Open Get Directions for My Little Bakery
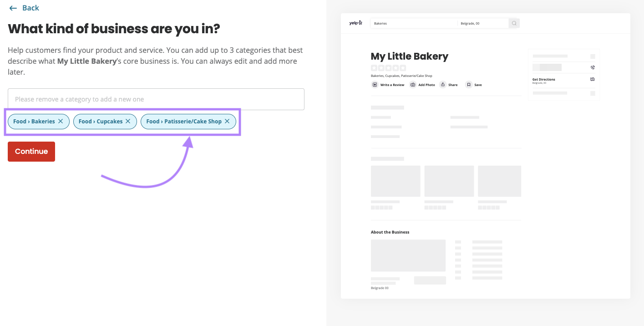Viewport: 644px width, 326px height. (x=543, y=79)
